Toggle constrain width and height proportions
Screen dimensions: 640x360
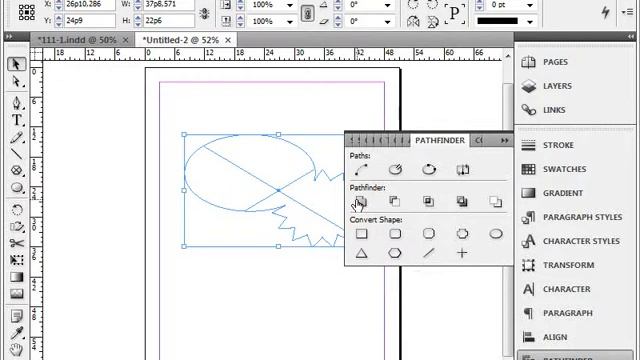pos(204,13)
